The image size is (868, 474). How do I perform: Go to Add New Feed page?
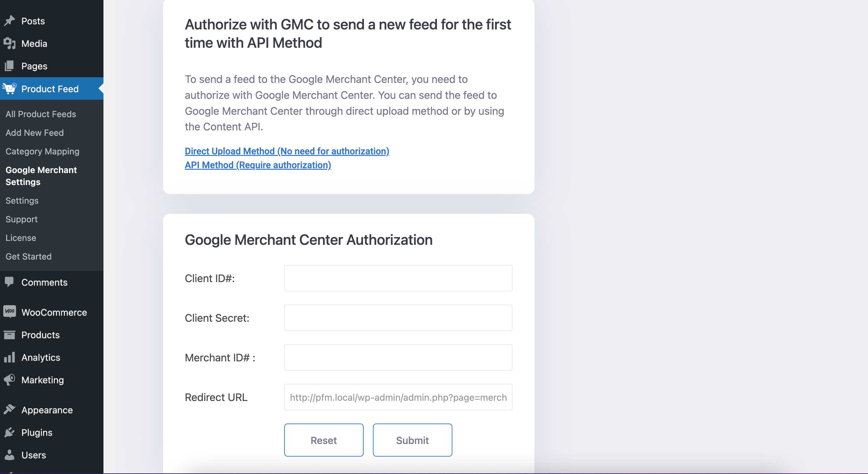35,133
